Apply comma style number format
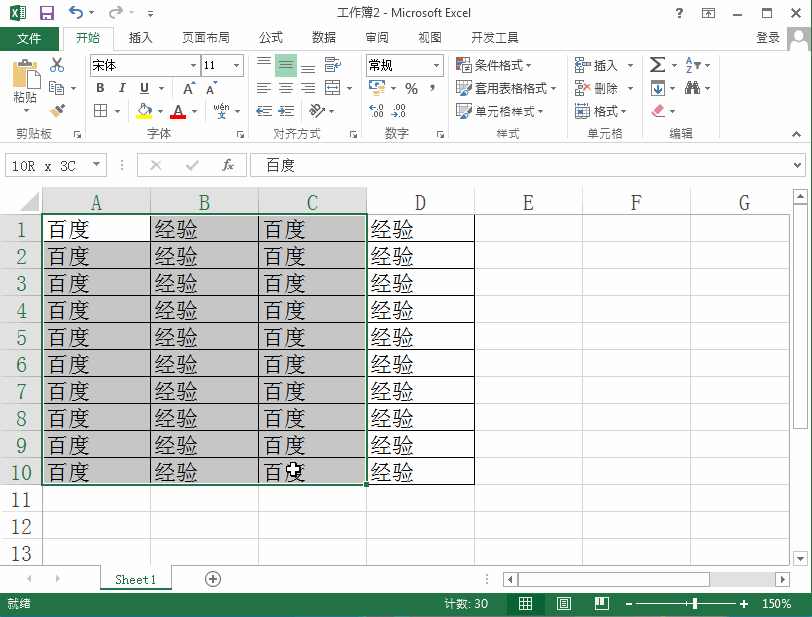Image resolution: width=812 pixels, height=617 pixels. tap(432, 89)
